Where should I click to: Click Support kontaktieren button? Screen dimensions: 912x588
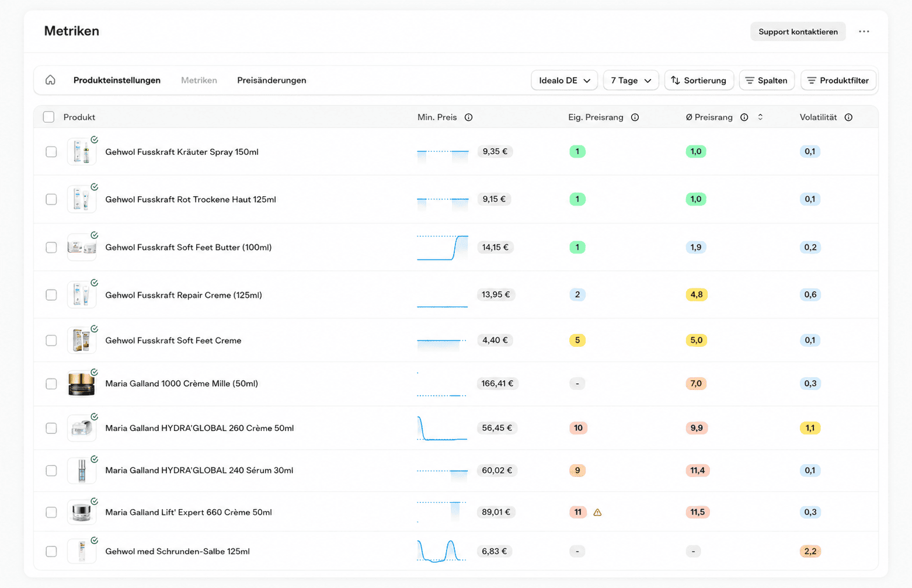798,32
